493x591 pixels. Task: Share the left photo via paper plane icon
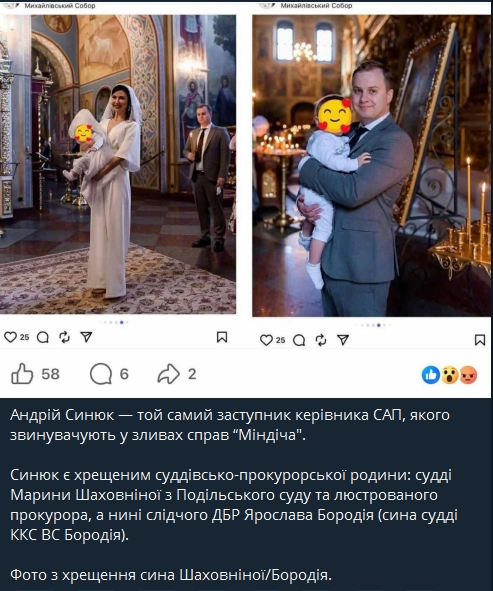coord(86,337)
